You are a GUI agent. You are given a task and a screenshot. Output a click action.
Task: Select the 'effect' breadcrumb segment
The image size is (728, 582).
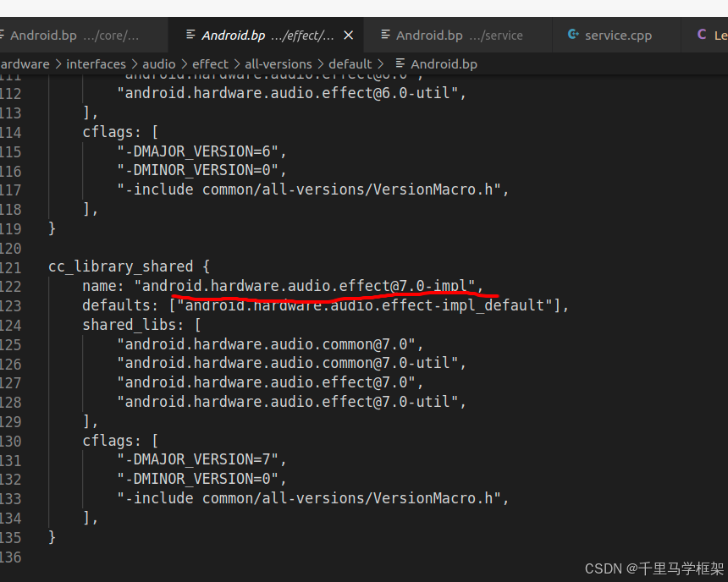pos(210,64)
